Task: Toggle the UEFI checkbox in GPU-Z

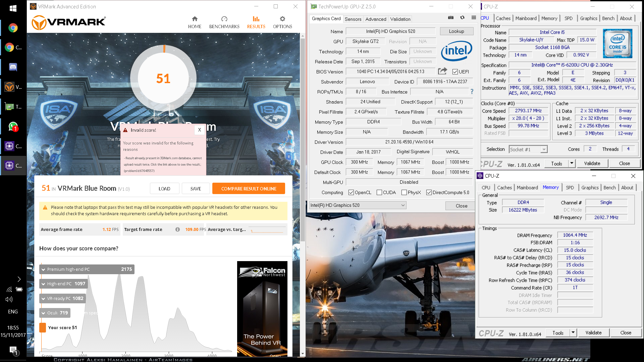Action: [455, 72]
